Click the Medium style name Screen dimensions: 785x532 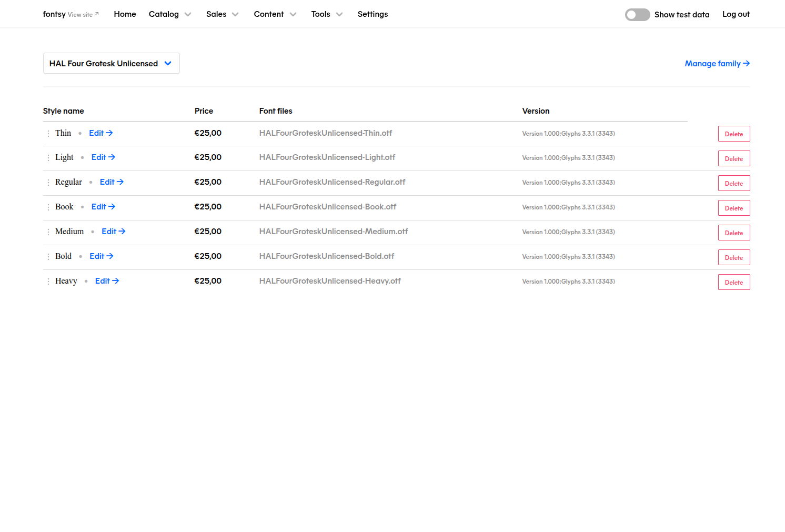pyautogui.click(x=69, y=232)
